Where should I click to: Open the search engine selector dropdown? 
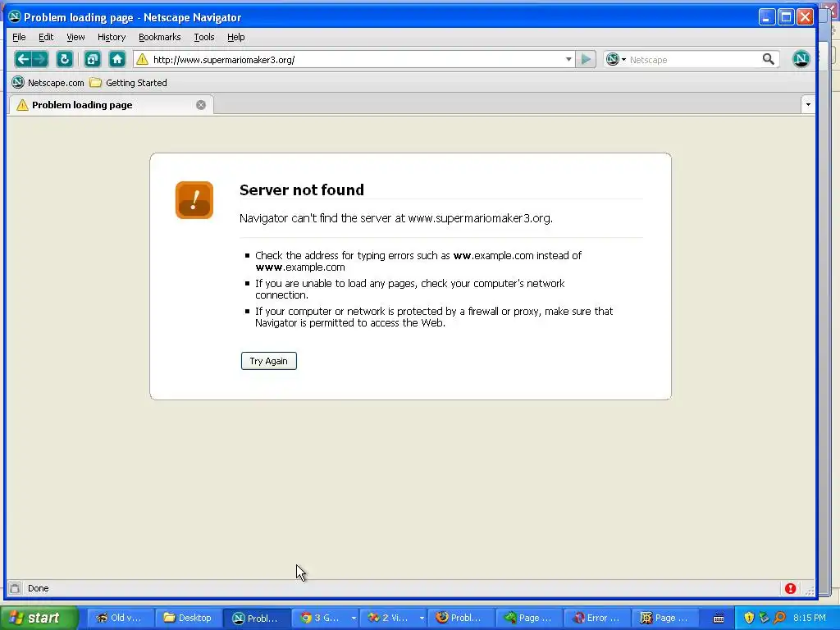tap(616, 59)
